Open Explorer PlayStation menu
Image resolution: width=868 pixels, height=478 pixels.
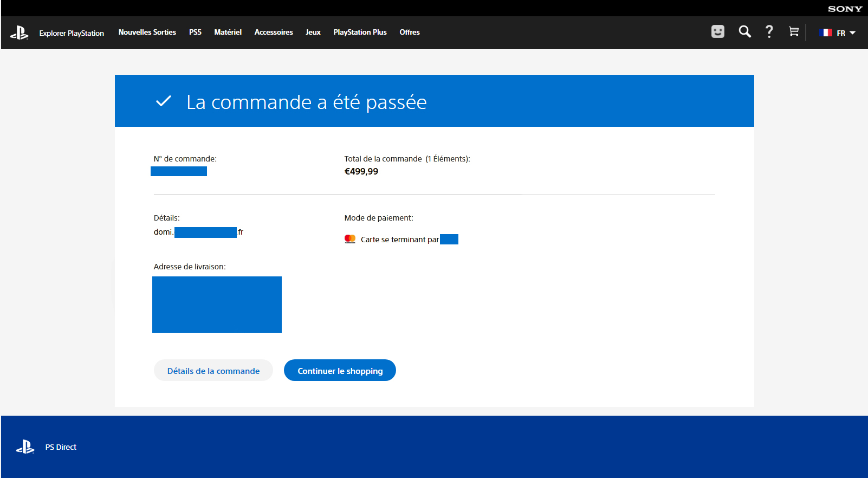point(72,33)
